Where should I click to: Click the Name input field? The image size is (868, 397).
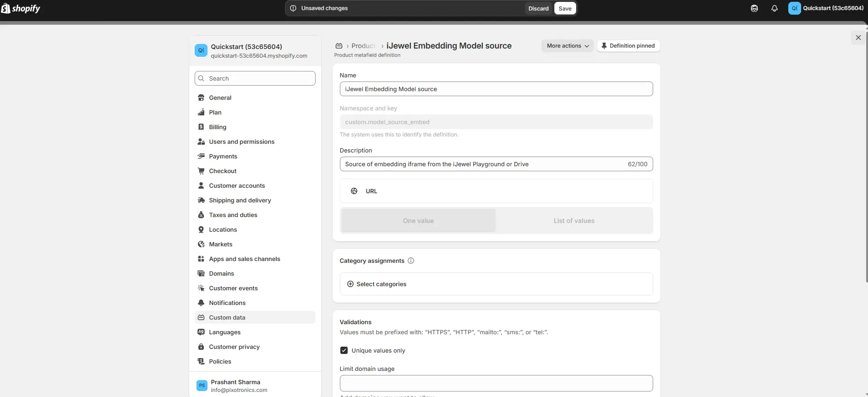(496, 89)
